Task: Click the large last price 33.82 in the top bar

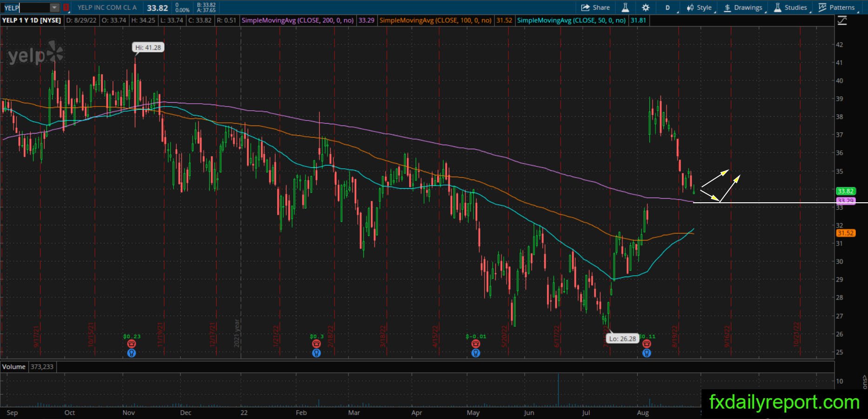Action: [158, 8]
